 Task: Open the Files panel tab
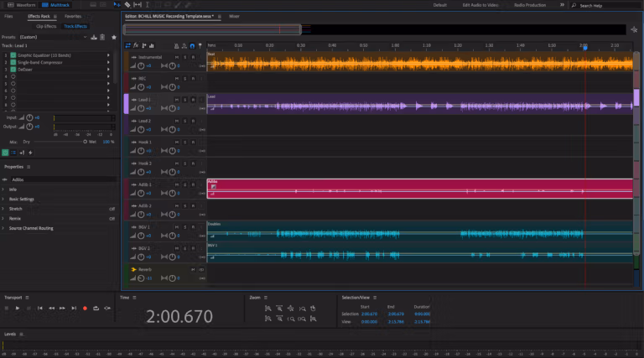click(x=8, y=17)
